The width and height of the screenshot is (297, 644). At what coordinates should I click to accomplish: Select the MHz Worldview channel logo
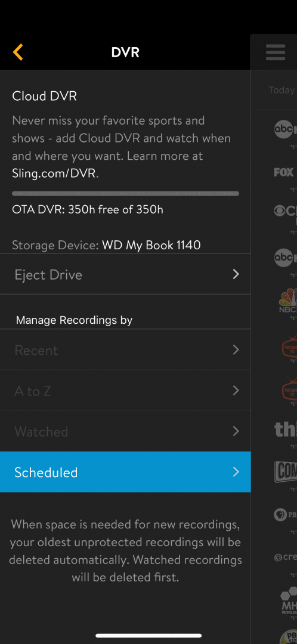(x=289, y=600)
